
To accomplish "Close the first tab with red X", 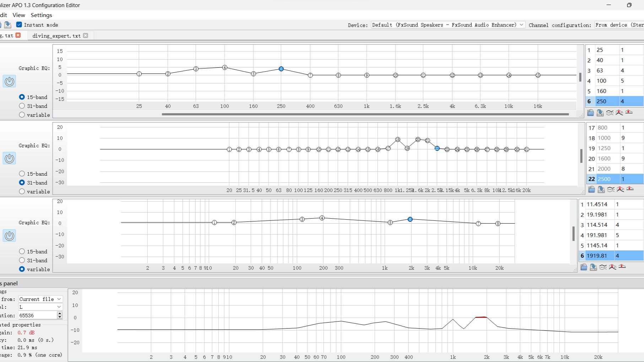I will 18,35.
